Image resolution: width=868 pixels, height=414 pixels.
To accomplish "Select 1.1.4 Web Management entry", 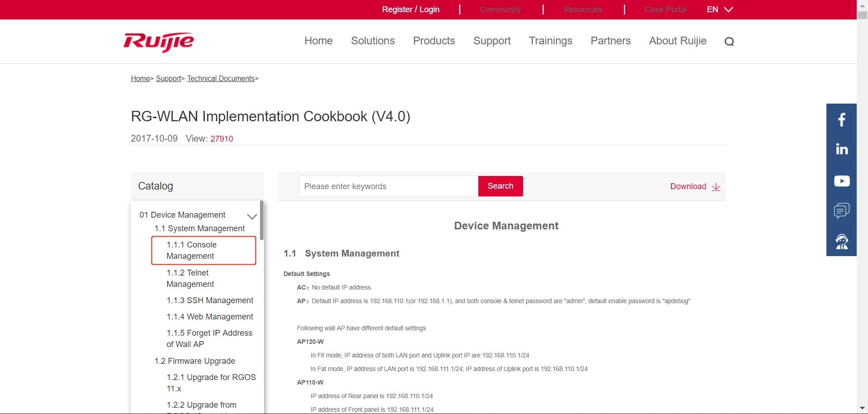I will tap(210, 317).
